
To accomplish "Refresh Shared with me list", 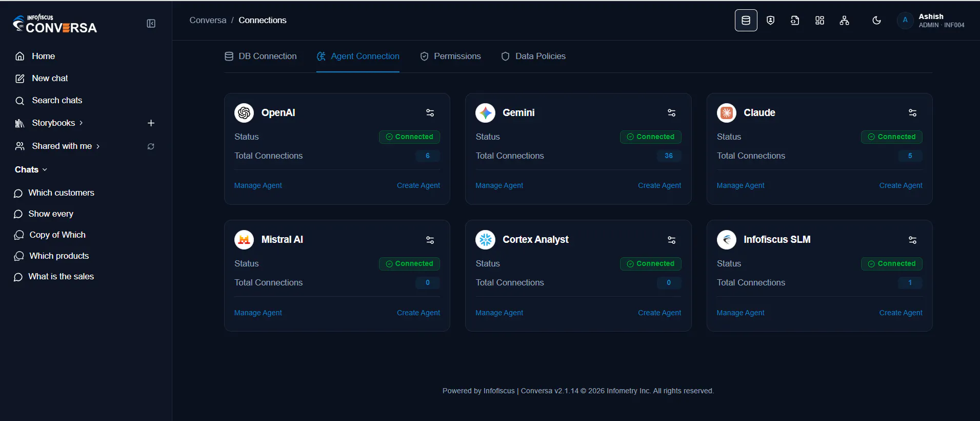I will (x=151, y=146).
